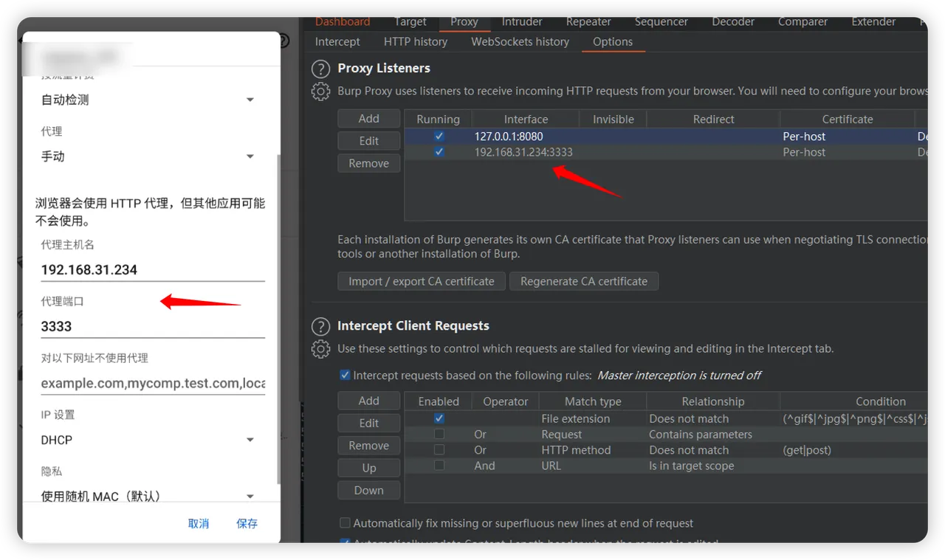Disable the File extension rule checkbox
This screenshot has width=945, height=560.
(x=439, y=418)
